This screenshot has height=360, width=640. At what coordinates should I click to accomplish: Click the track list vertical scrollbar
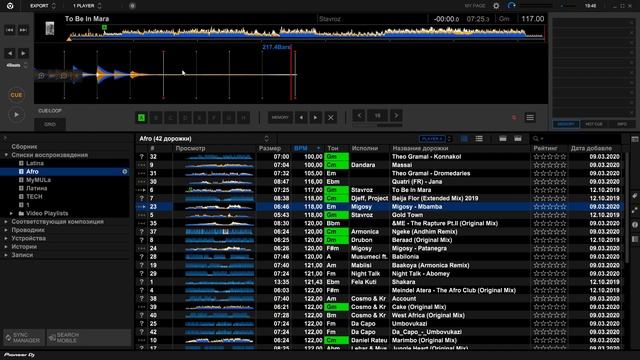[627, 208]
